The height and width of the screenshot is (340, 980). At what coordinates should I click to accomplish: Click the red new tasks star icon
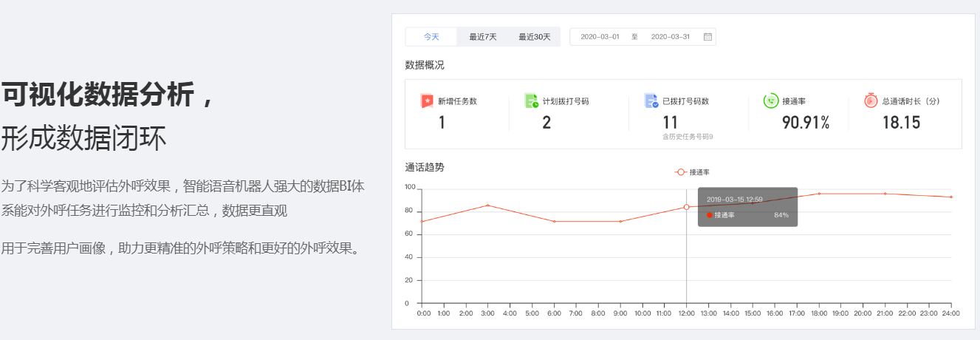point(427,101)
